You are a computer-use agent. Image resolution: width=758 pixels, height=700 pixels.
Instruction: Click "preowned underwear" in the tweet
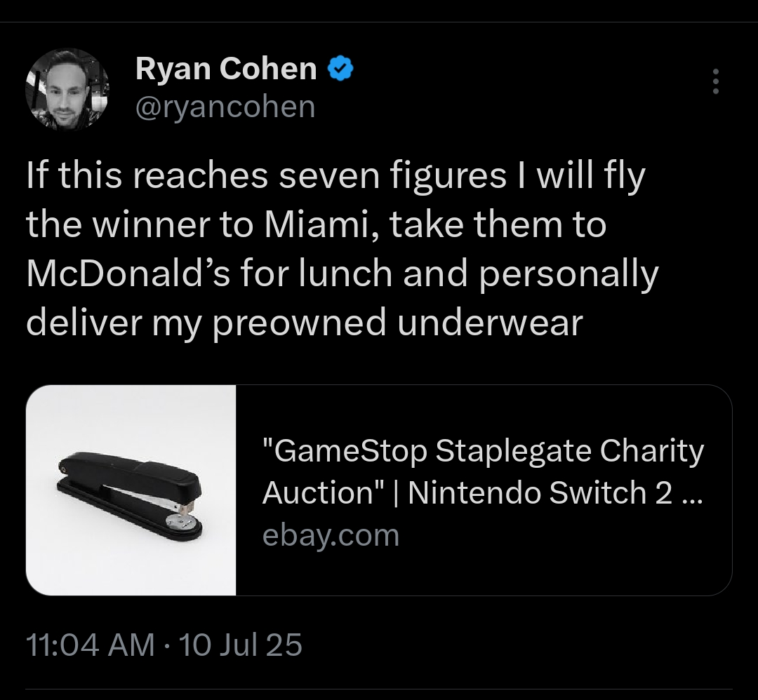tap(398, 323)
